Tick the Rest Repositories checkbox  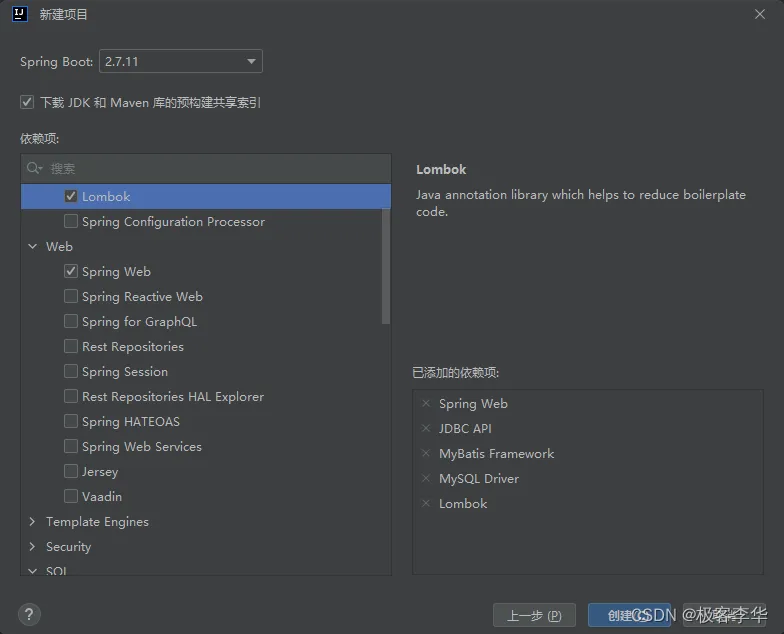pos(71,346)
